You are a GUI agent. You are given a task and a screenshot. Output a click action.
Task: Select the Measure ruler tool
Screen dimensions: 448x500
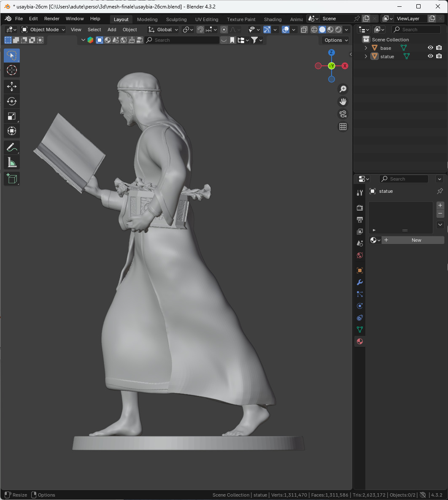point(12,162)
